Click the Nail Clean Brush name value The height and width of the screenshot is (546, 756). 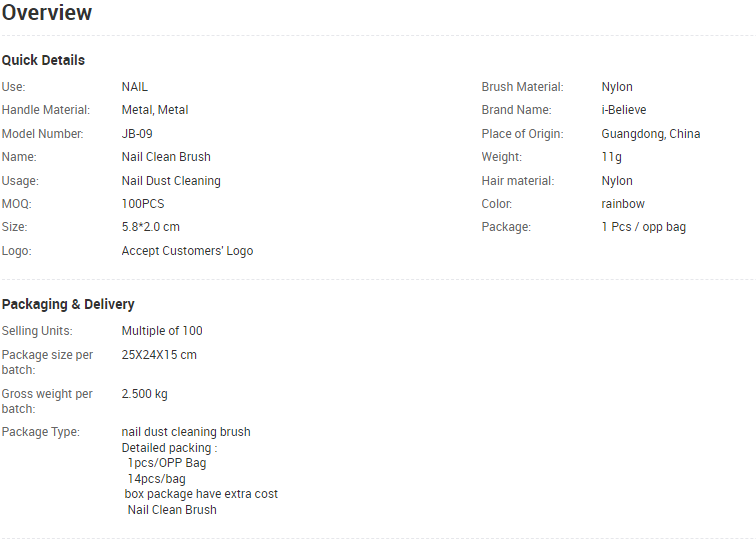tap(166, 157)
